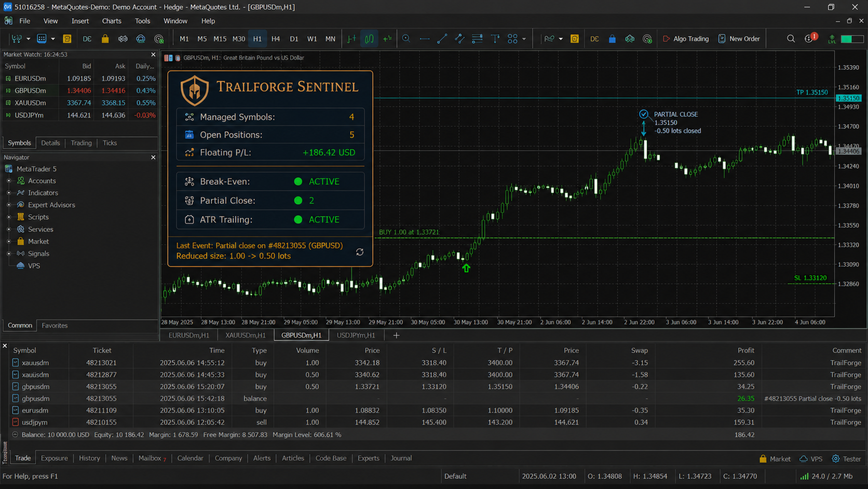Screen dimensions: 868x489
Task: Switch chart to candlestick style
Action: tap(369, 39)
